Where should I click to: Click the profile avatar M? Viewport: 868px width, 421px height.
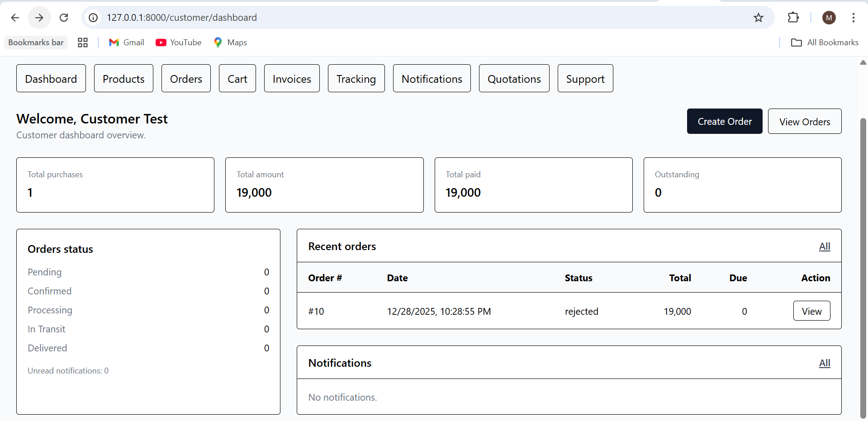pos(829,18)
